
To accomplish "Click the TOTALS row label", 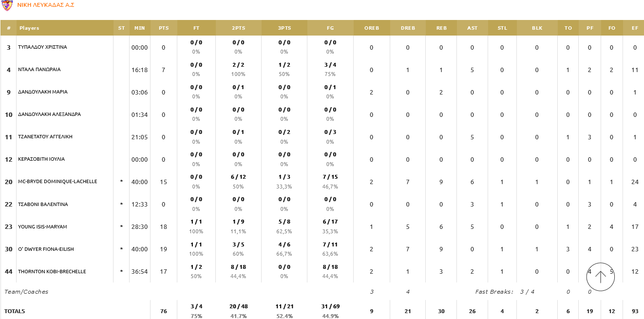I will pos(15,311).
